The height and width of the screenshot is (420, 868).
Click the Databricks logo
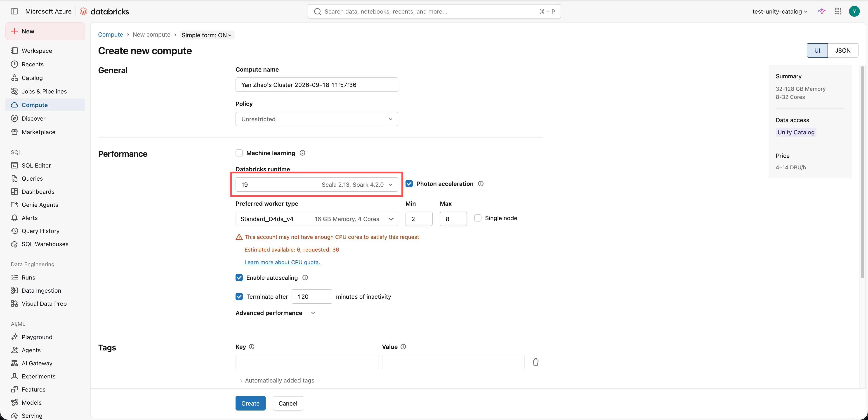[x=104, y=12]
